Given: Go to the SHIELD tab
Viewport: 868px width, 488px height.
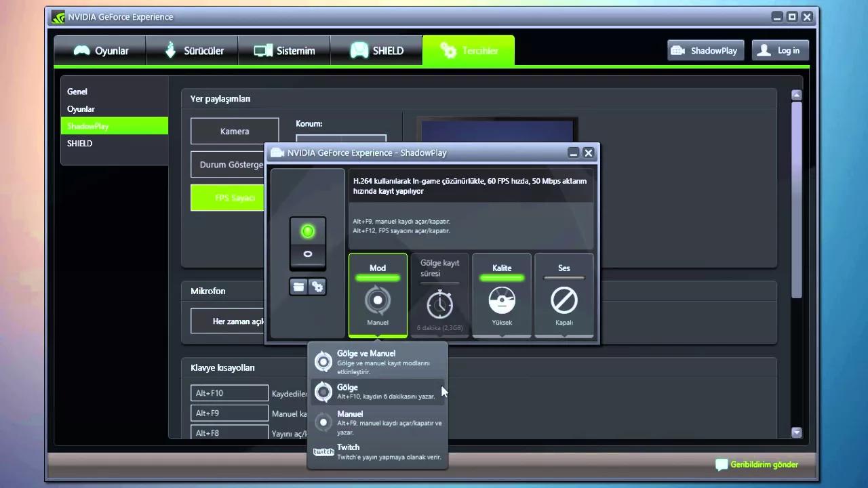Looking at the screenshot, I should click(x=376, y=50).
